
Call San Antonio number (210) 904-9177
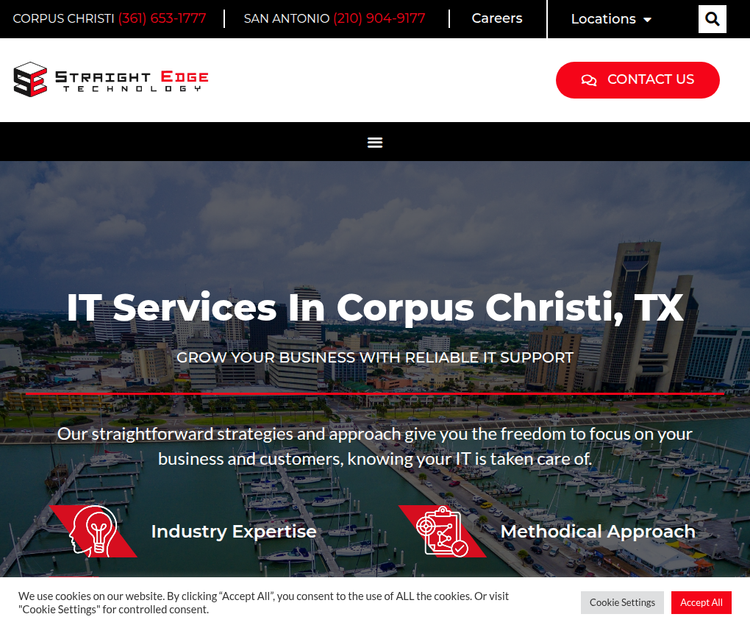click(379, 19)
